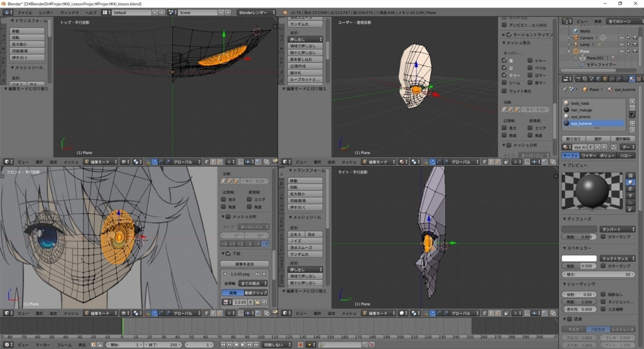Open the 同期しない sync dropdown in timeline
The height and width of the screenshot is (349, 644).
pyautogui.click(x=277, y=345)
